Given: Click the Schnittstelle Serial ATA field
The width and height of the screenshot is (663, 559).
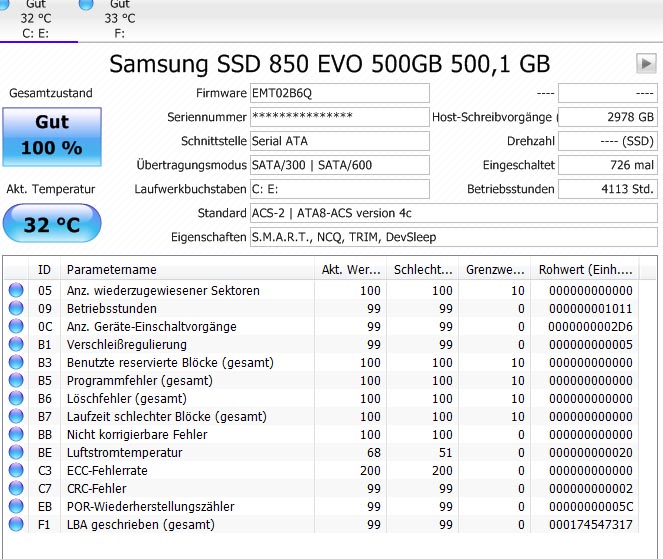Looking at the screenshot, I should [x=340, y=141].
